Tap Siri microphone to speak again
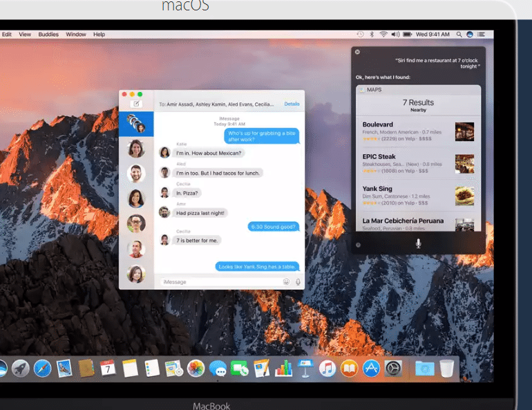The width and height of the screenshot is (532, 410). (418, 243)
